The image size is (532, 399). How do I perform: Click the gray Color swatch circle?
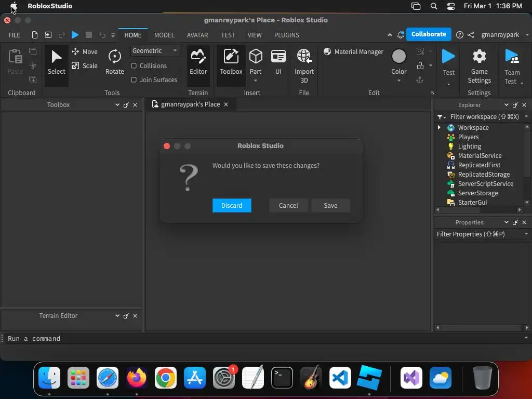coord(398,56)
